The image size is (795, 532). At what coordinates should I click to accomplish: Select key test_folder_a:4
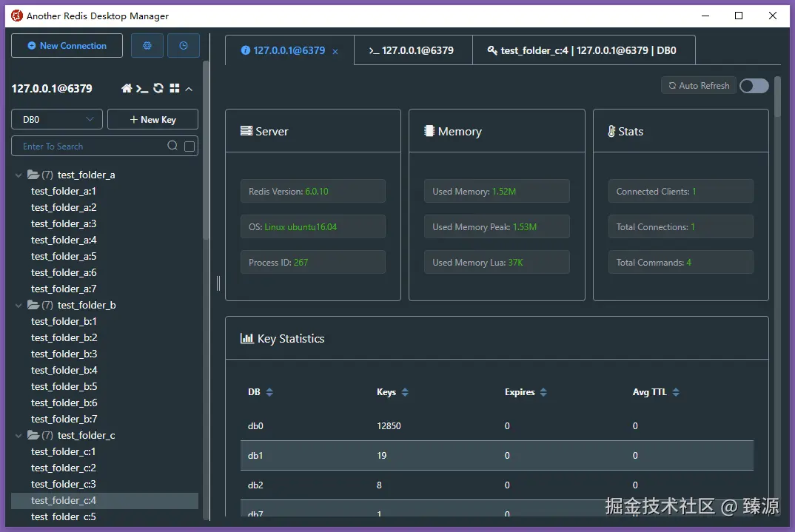[64, 240]
